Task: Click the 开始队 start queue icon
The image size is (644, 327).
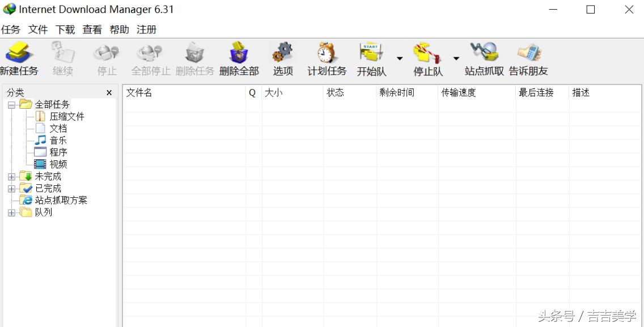Action: pyautogui.click(x=371, y=53)
